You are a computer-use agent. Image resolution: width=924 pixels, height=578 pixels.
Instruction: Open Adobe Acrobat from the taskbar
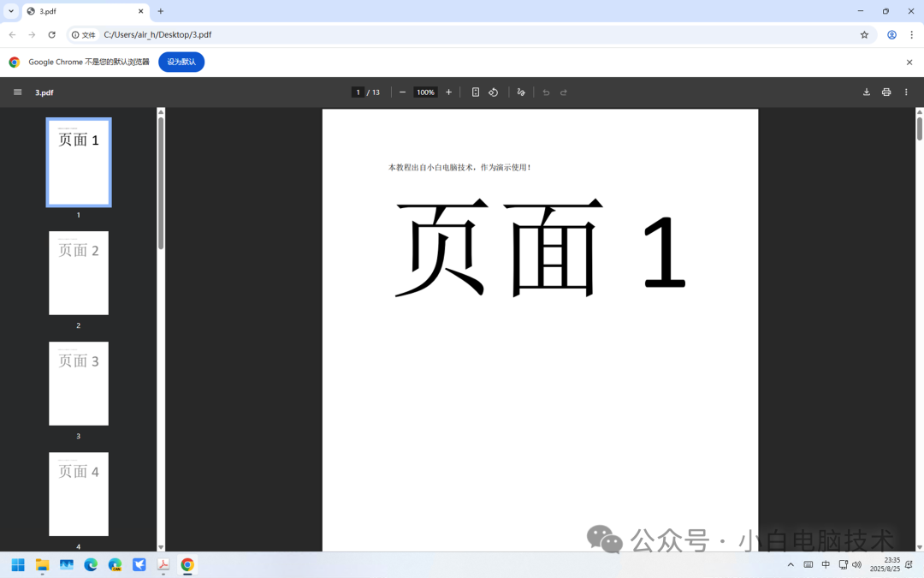point(163,565)
